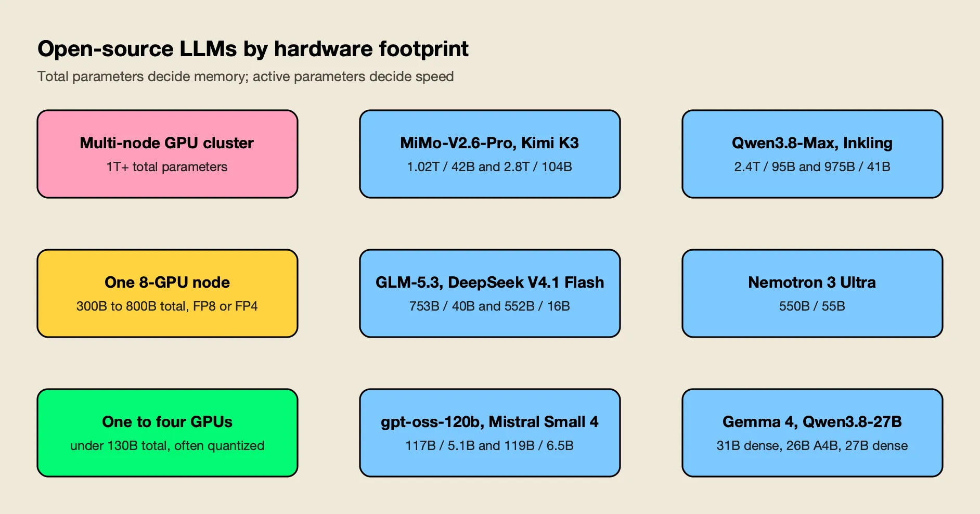Click the green One to four GPUs card
Screen dimensions: 980x514
point(167,433)
